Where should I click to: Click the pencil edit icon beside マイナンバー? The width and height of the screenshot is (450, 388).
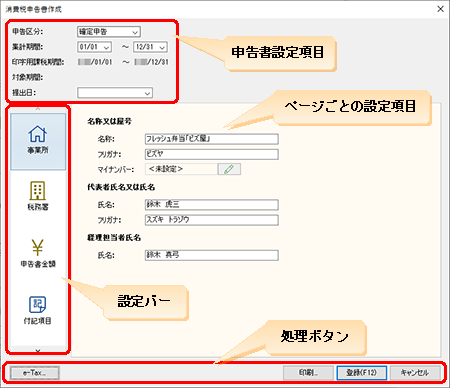(229, 169)
